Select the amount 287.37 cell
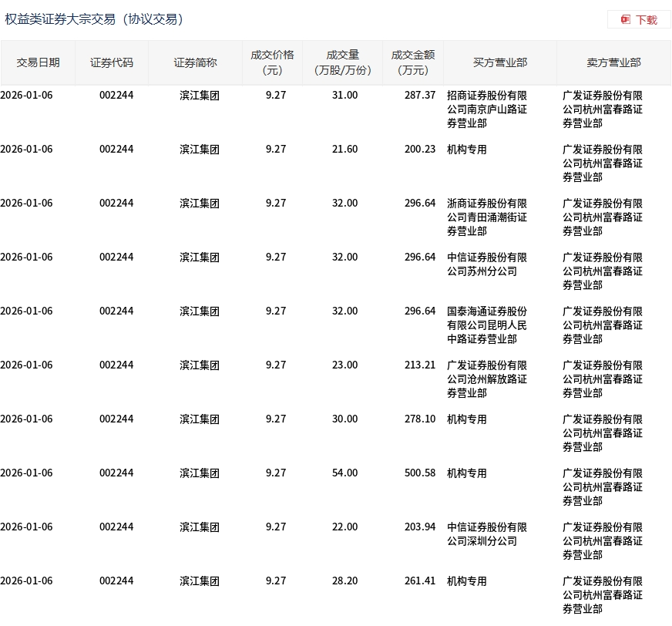The height and width of the screenshot is (626, 672). [x=419, y=95]
